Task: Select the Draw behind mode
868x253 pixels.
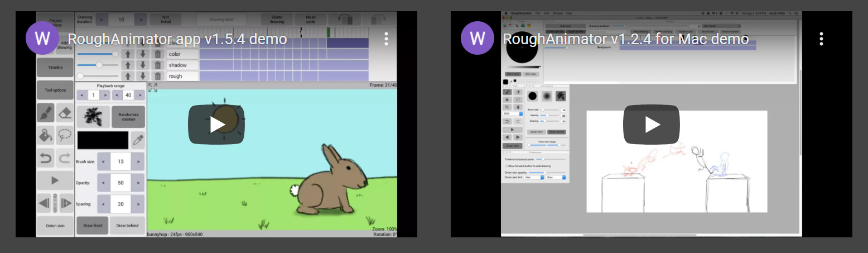Action: (128, 226)
